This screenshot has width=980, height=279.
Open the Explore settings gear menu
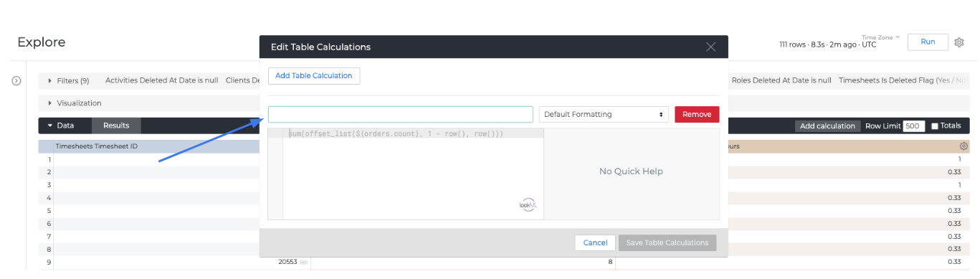pyautogui.click(x=959, y=42)
